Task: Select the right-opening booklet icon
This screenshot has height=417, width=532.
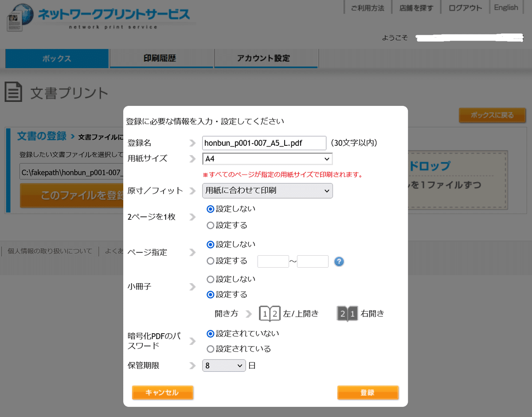Action: point(347,313)
